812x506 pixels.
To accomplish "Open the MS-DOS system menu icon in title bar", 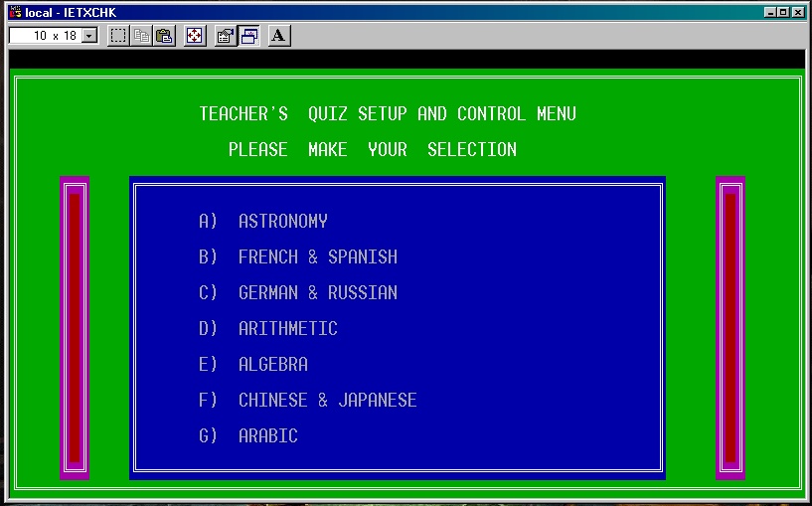I will pos(16,12).
